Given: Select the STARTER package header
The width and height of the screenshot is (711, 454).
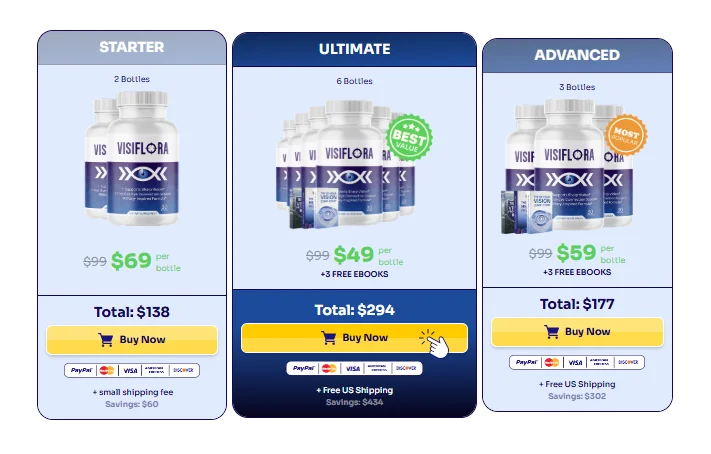Looking at the screenshot, I should point(132,48).
